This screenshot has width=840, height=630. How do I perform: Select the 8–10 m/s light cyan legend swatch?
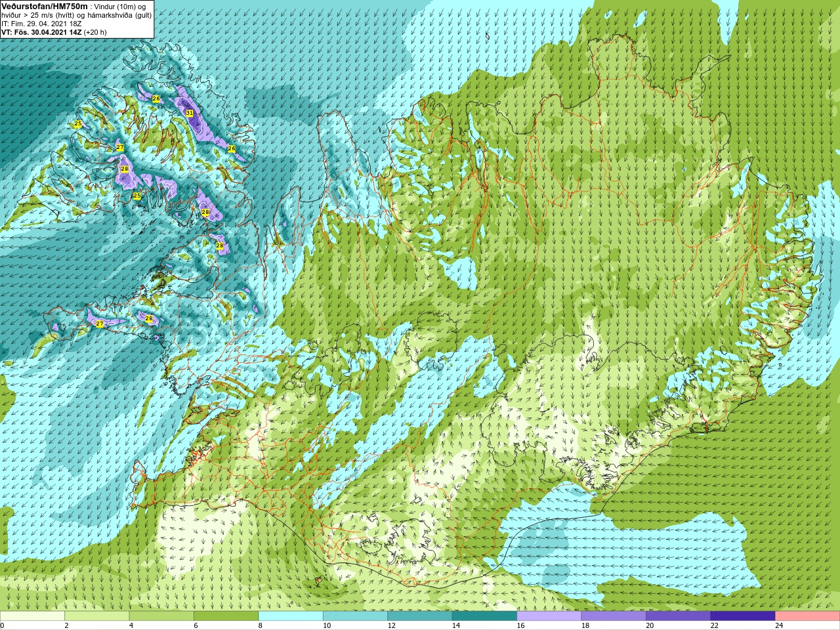(x=291, y=616)
